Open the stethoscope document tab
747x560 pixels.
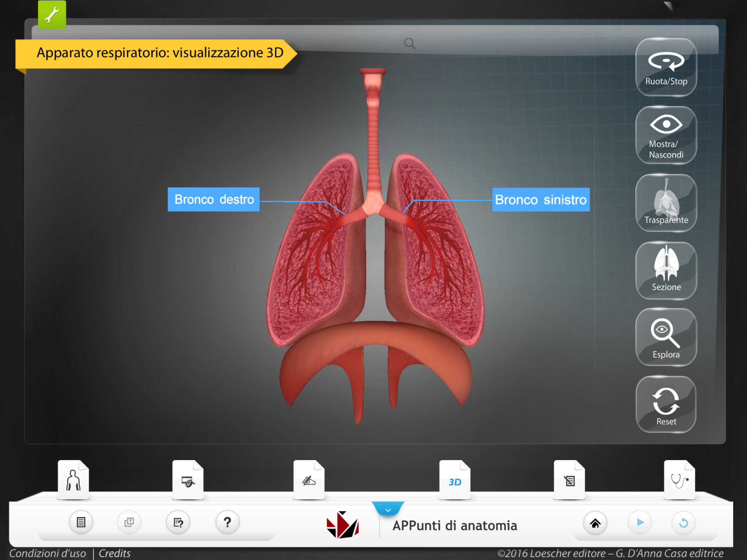pos(679,480)
